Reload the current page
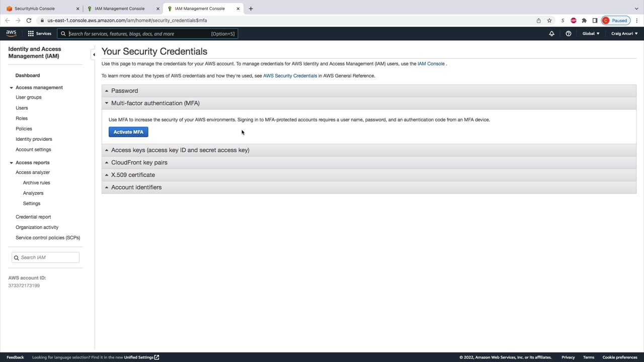Screen dimensions: 644x362 [x=29, y=21]
